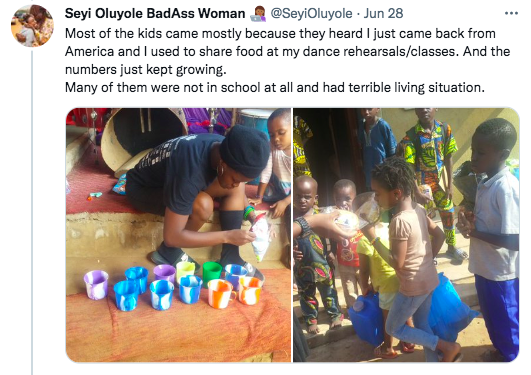The height and width of the screenshot is (375, 531).
Task: Click the black beanie hat in the left photo
Action: [245, 150]
